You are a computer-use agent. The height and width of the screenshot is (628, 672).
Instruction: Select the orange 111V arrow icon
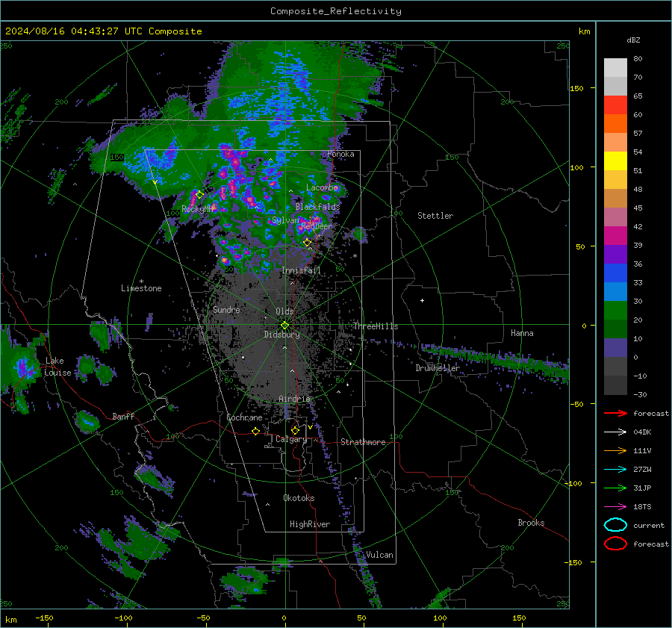[x=615, y=450]
